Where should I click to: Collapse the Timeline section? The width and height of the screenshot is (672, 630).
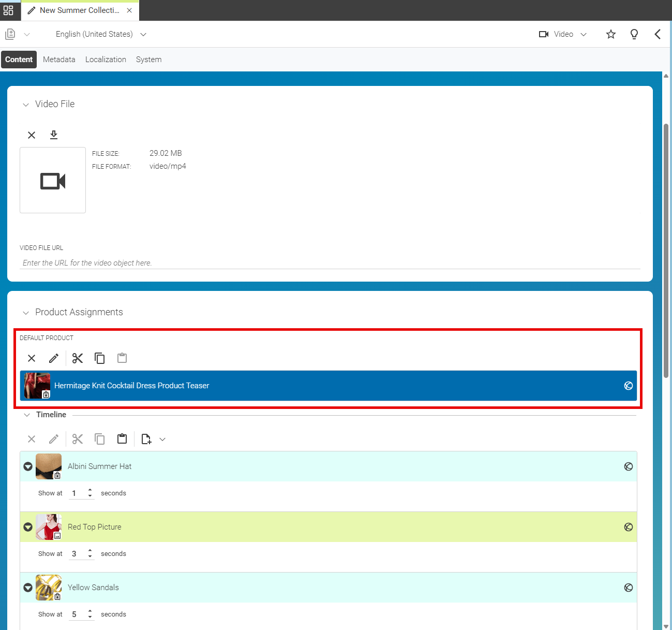(27, 415)
